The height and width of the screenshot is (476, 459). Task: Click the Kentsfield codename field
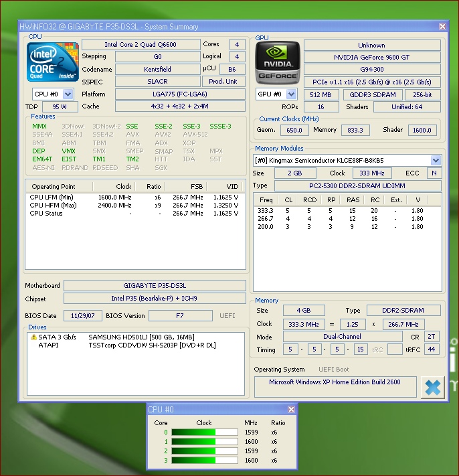pyautogui.click(x=157, y=69)
